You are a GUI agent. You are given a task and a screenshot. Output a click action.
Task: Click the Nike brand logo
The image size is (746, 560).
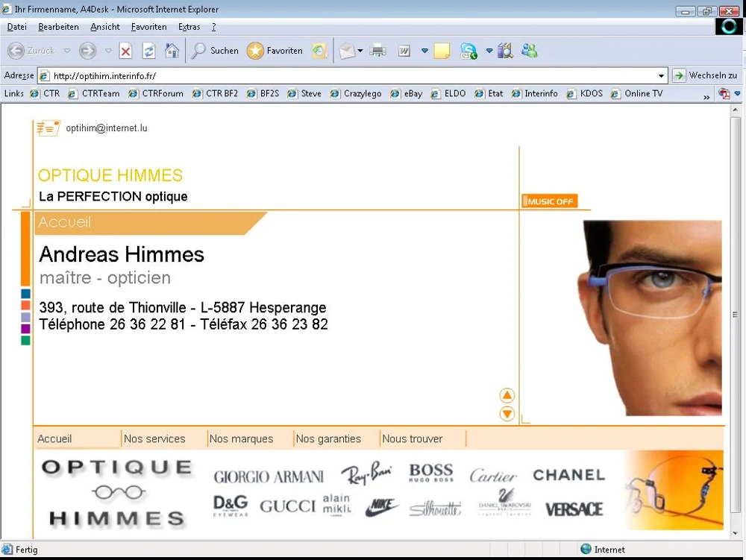tap(381, 507)
